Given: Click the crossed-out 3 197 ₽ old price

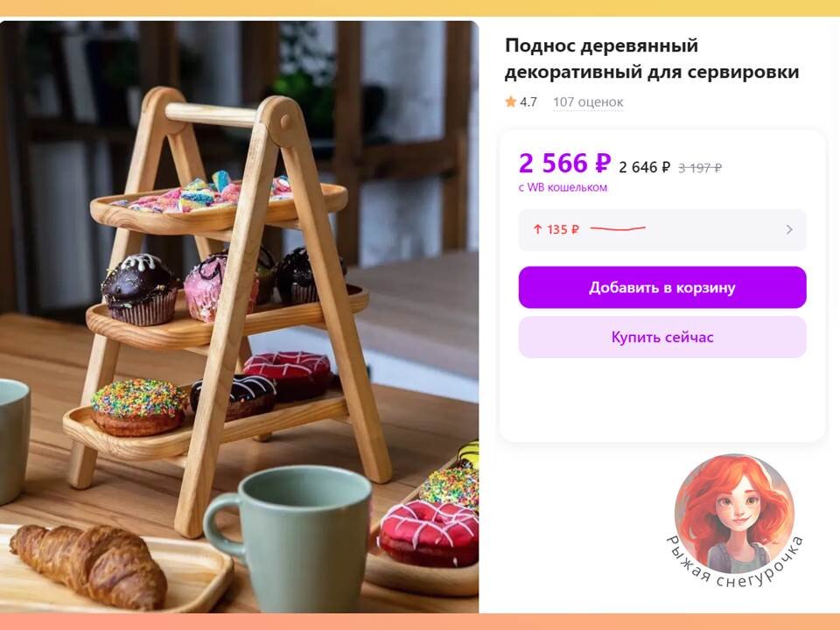Looking at the screenshot, I should click(x=700, y=168).
